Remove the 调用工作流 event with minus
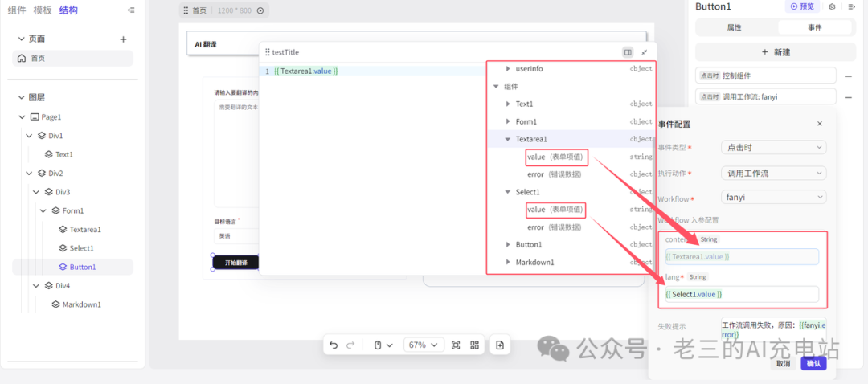This screenshot has width=868, height=384. 848,97
